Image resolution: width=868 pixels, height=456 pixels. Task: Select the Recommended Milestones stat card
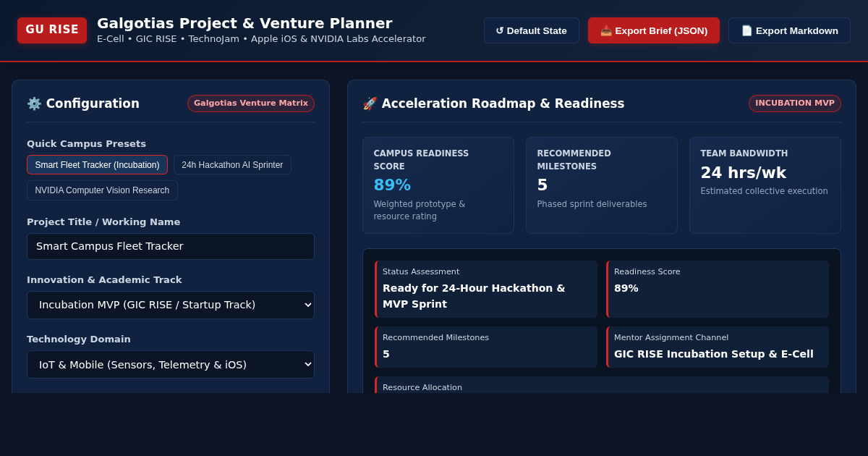tap(602, 185)
